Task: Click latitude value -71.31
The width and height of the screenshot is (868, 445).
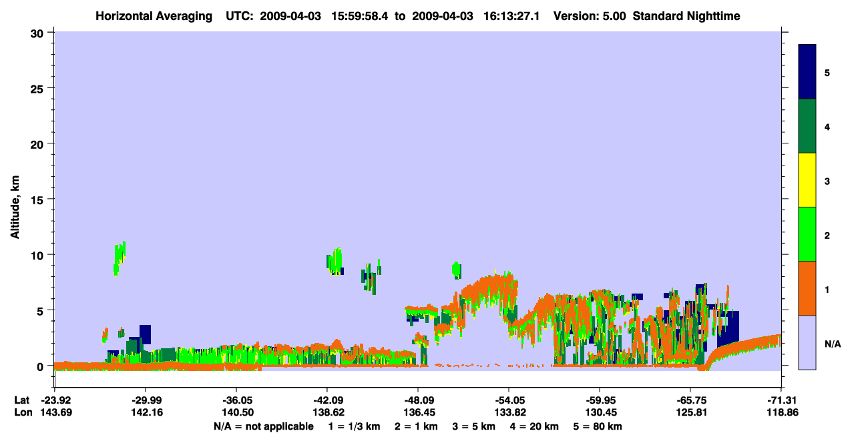Action: pos(781,400)
